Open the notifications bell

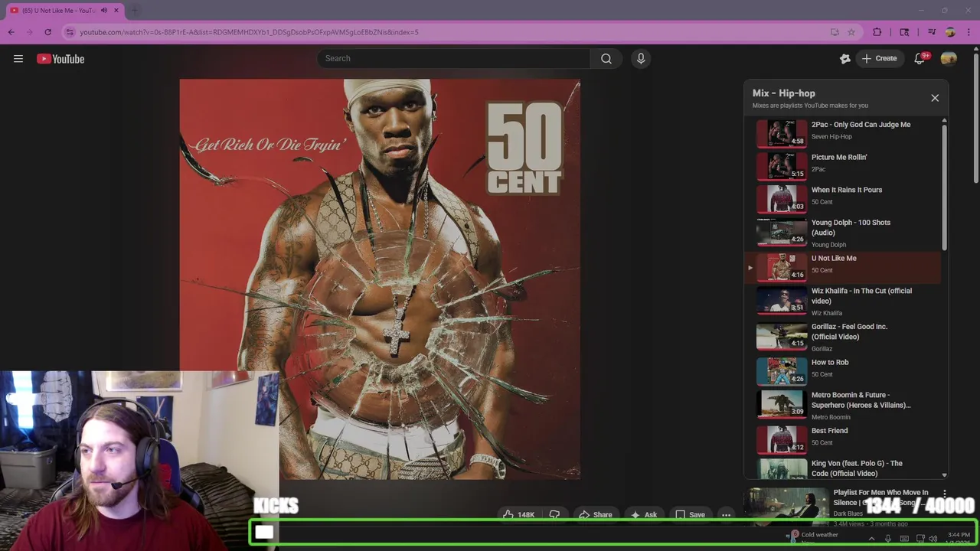(920, 59)
